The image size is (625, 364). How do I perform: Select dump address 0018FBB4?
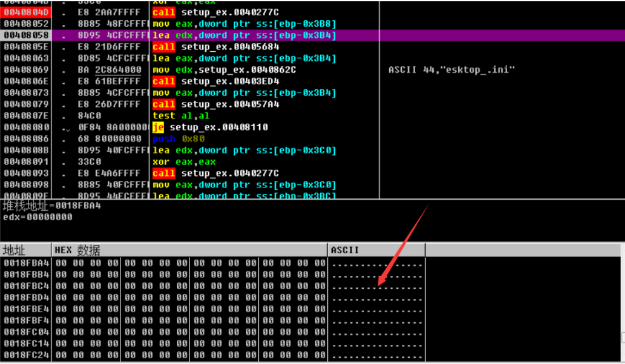[27, 275]
